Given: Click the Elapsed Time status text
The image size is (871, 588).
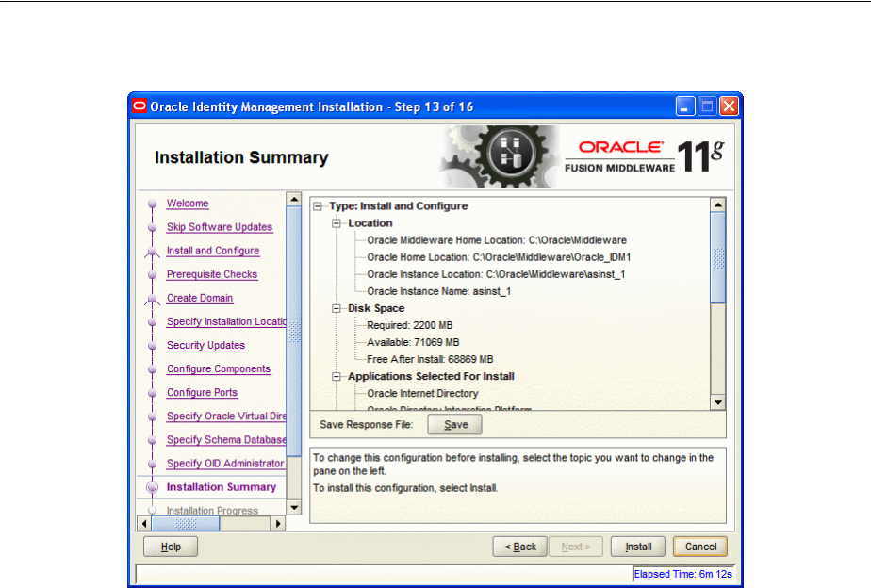Looking at the screenshot, I should (x=682, y=575).
